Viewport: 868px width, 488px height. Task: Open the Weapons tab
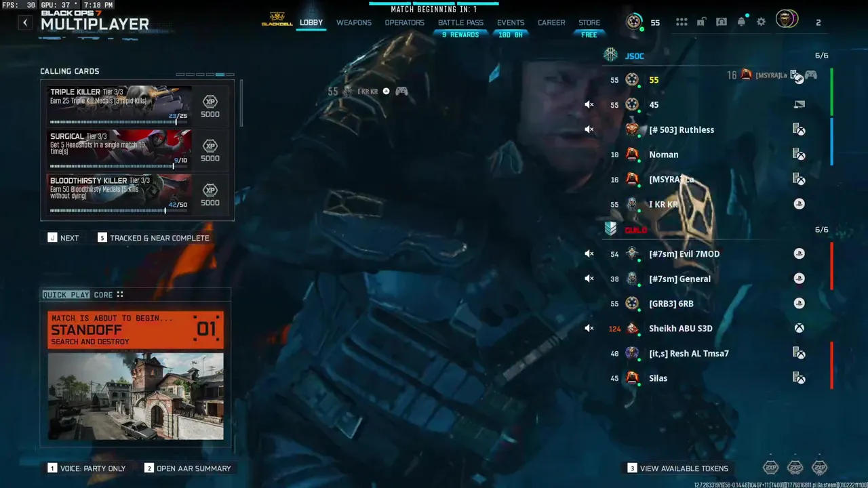click(354, 22)
